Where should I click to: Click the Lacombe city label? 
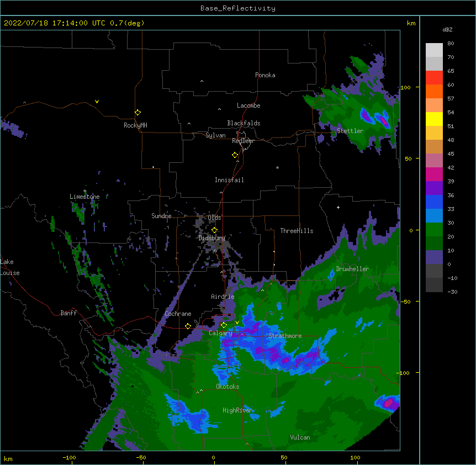point(248,105)
